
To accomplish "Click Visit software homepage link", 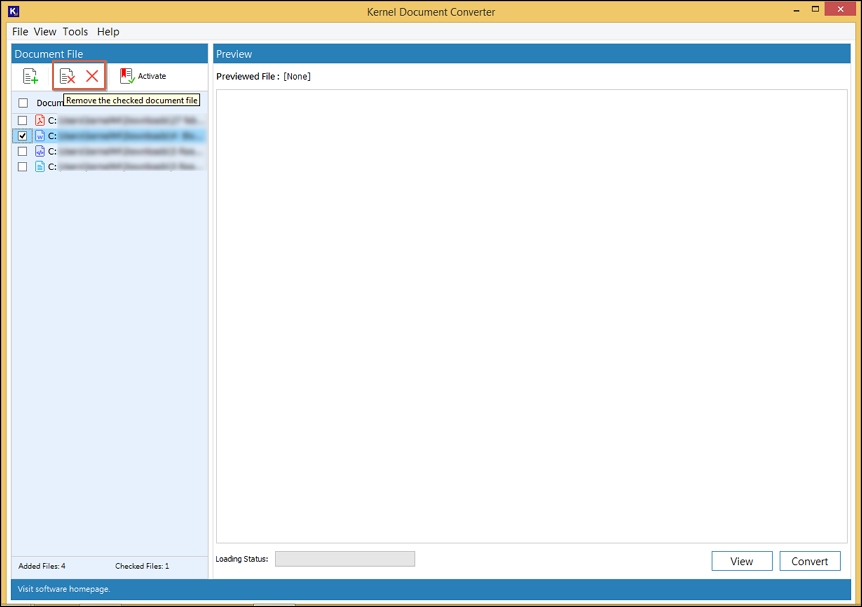I will pos(64,589).
